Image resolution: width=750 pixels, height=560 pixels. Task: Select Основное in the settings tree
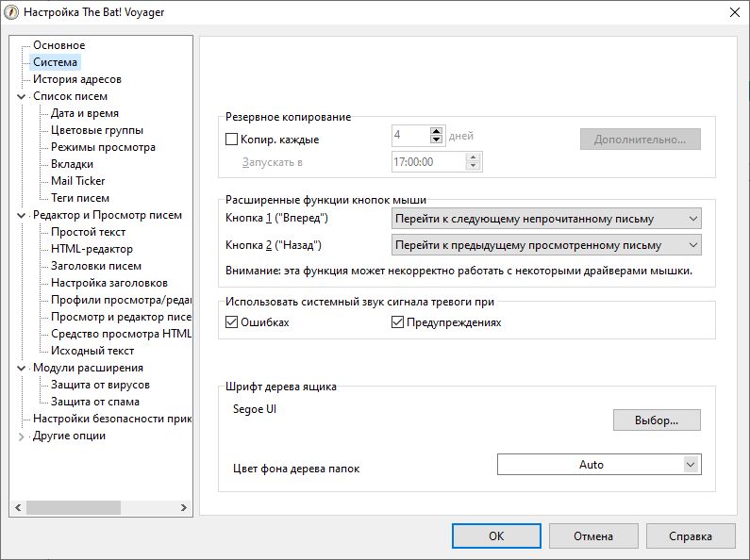point(58,45)
